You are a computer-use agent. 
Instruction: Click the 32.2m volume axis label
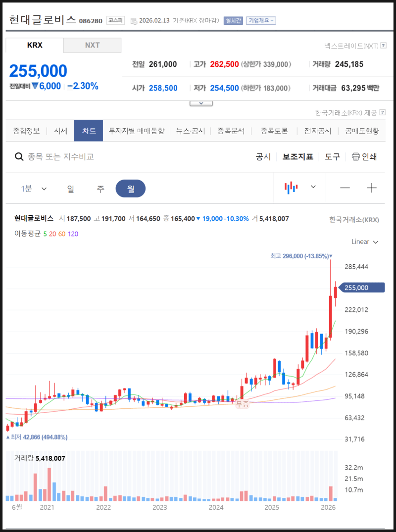354,468
